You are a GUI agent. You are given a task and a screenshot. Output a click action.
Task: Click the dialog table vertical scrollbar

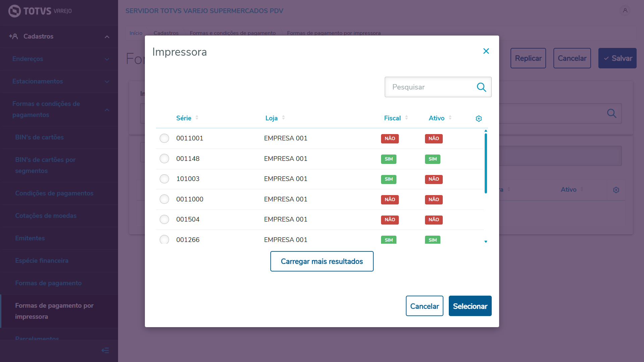(486, 163)
